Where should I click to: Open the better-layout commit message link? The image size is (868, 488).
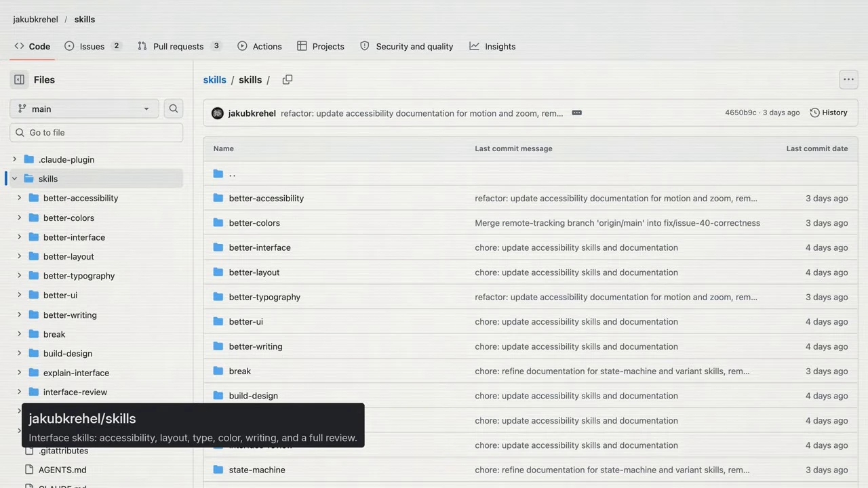pyautogui.click(x=576, y=272)
